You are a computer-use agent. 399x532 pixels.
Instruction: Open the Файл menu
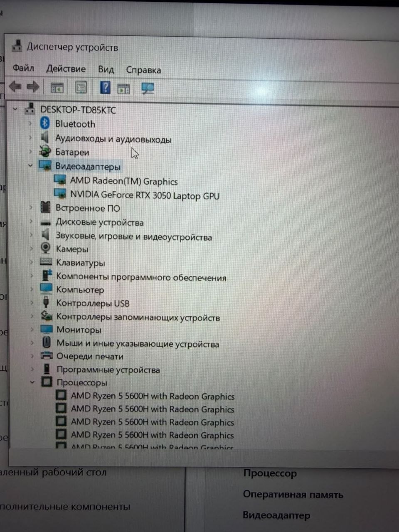click(23, 68)
